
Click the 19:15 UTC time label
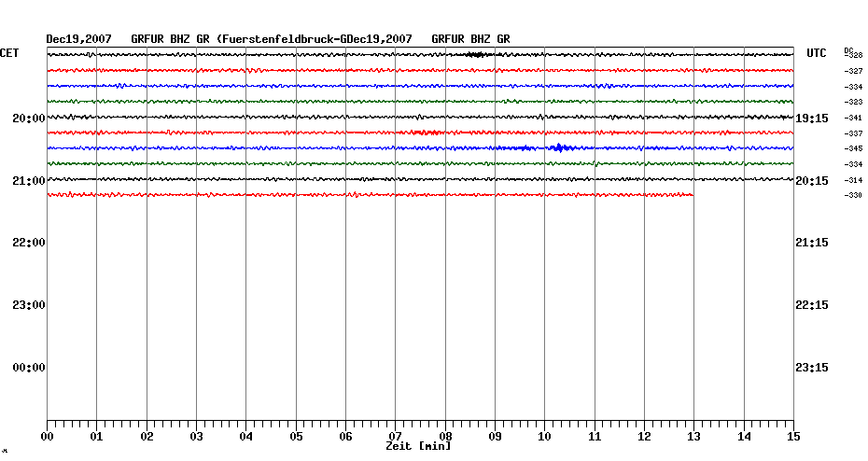pyautogui.click(x=812, y=119)
